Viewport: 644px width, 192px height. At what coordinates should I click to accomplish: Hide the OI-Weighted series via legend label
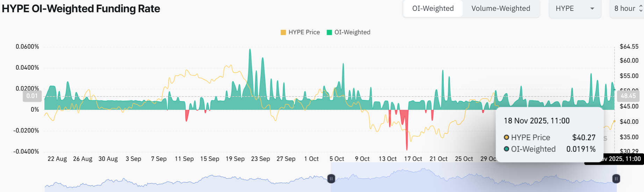(x=352, y=32)
